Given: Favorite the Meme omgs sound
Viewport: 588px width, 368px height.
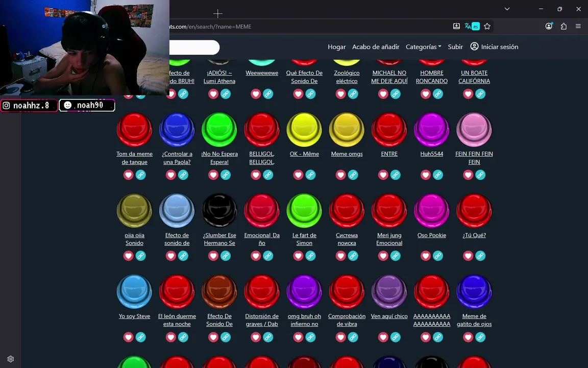Looking at the screenshot, I should (x=340, y=175).
